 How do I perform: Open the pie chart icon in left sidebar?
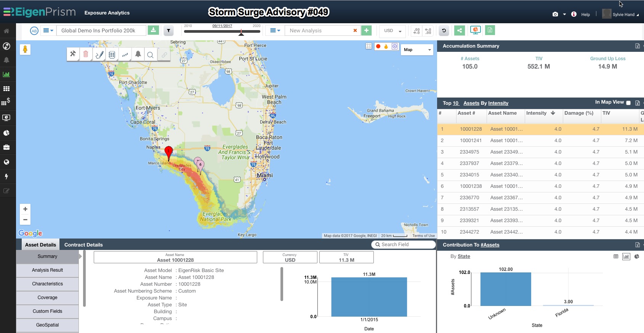point(6,133)
